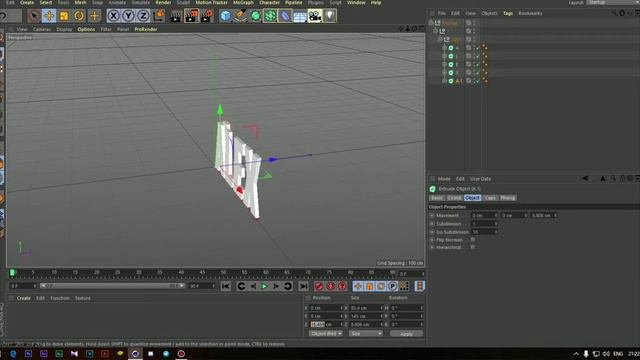Select the Rotate tool
Image resolution: width=640 pixels, height=360 pixels.
click(79, 16)
